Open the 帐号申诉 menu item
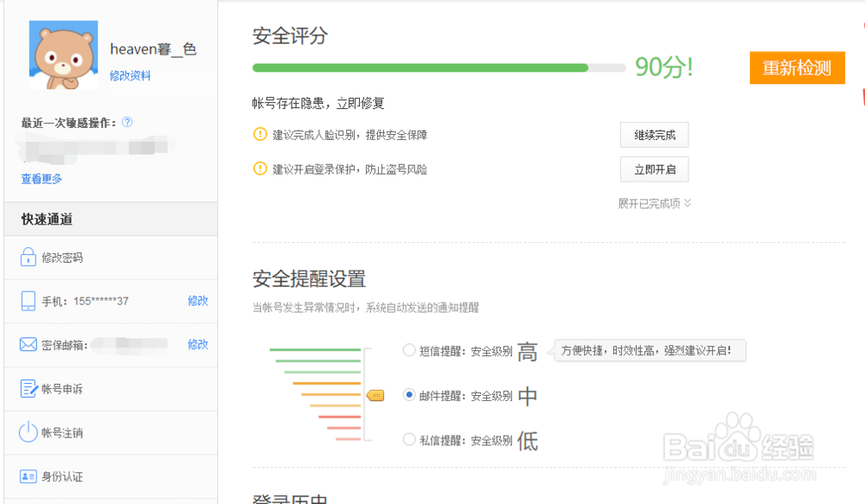Viewport: 865px width, 504px height. coord(62,389)
